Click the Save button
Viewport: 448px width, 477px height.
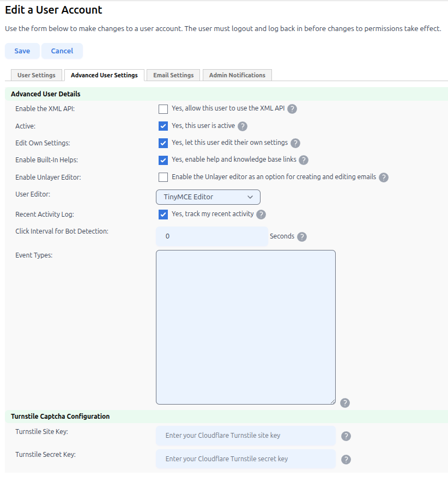tap(22, 51)
